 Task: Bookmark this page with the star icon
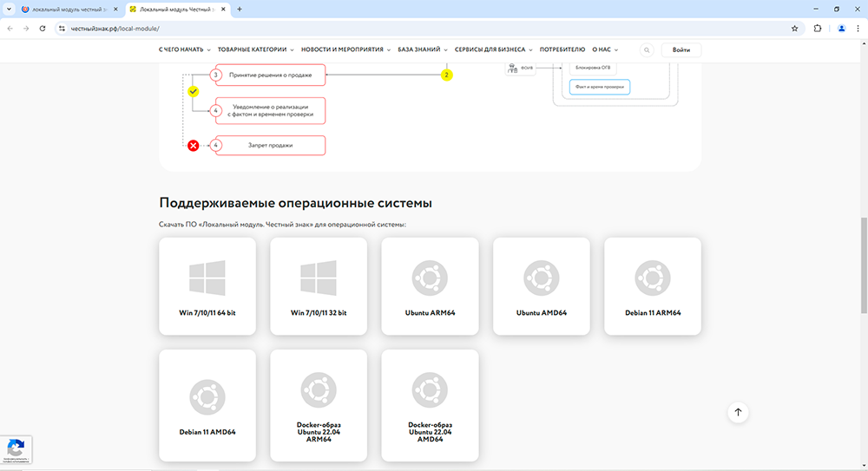tap(794, 28)
